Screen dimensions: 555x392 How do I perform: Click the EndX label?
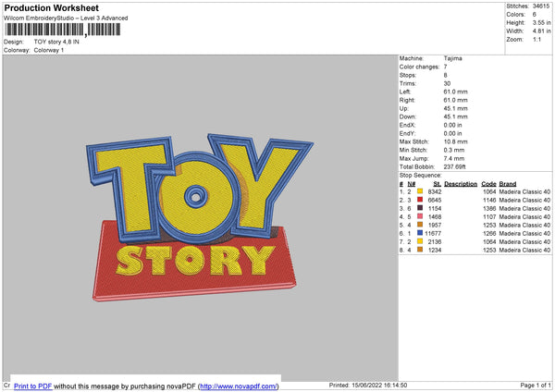tap(407, 125)
